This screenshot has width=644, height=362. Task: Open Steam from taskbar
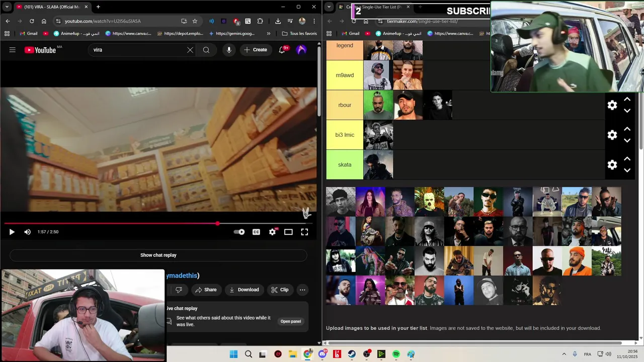(352, 354)
